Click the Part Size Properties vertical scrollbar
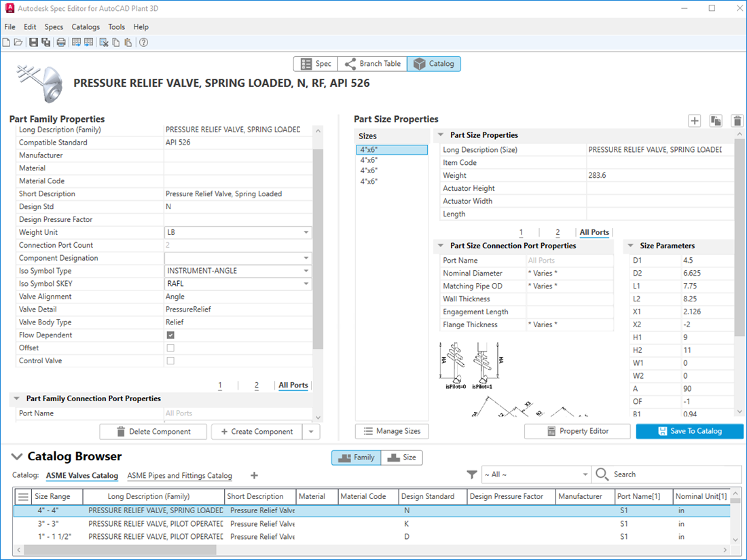The height and width of the screenshot is (560, 747). click(x=740, y=237)
